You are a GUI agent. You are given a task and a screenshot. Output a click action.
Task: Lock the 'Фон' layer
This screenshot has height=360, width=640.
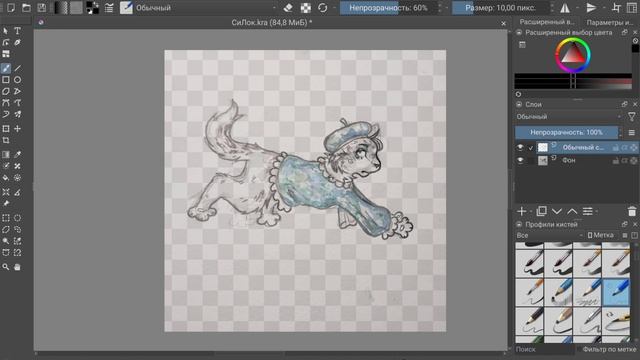[616, 161]
